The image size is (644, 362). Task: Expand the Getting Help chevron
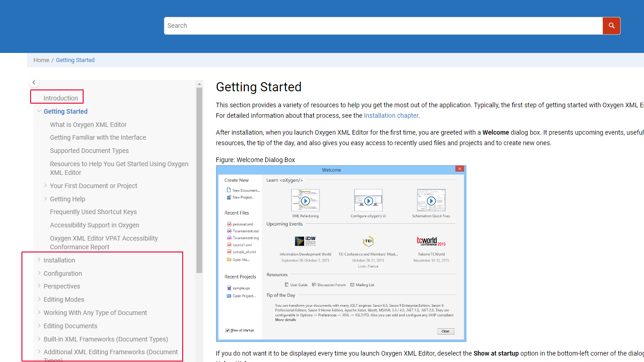point(46,199)
